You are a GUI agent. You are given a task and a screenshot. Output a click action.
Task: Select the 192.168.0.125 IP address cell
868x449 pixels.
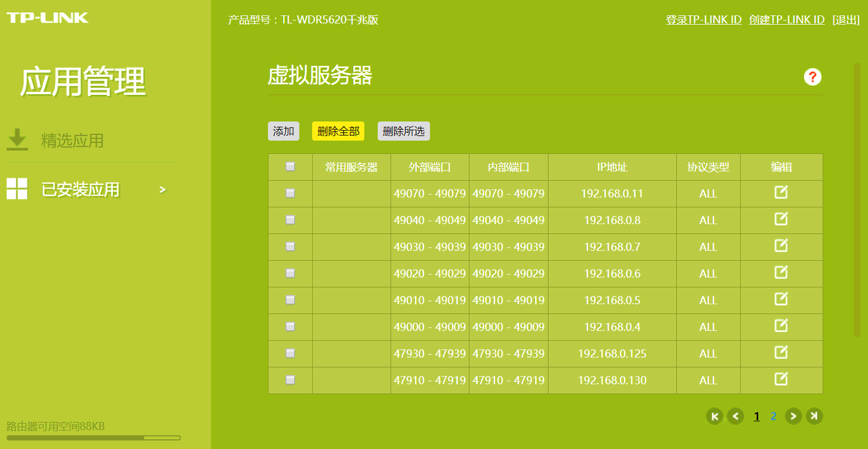click(x=612, y=354)
